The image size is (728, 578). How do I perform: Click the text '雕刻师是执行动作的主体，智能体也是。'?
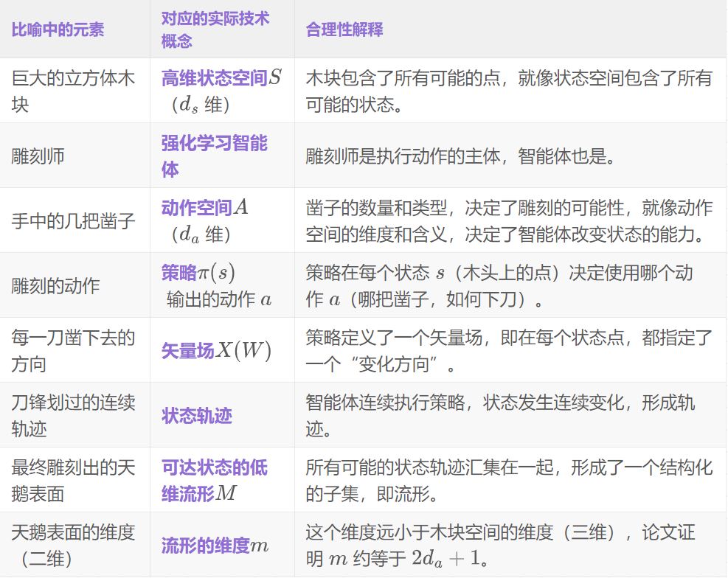click(460, 156)
